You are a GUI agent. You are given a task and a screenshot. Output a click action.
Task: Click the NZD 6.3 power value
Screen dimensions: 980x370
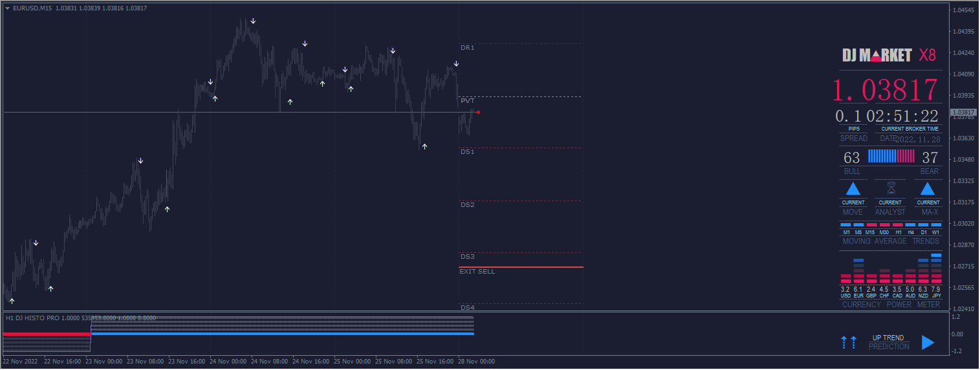coord(923,289)
